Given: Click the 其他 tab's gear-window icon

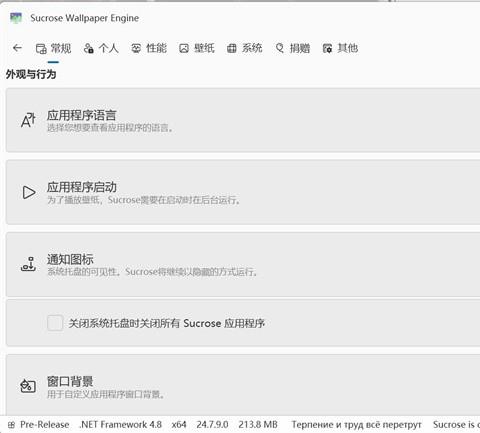Looking at the screenshot, I should (x=327, y=49).
